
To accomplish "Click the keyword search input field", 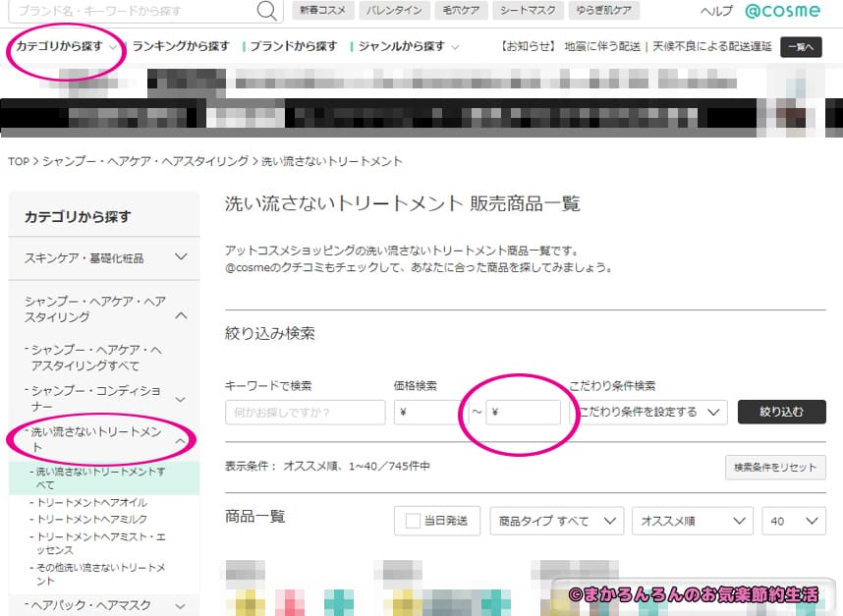I will coord(305,413).
